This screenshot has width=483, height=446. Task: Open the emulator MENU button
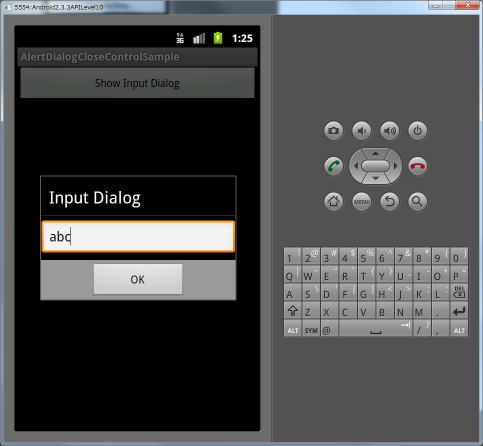point(362,201)
